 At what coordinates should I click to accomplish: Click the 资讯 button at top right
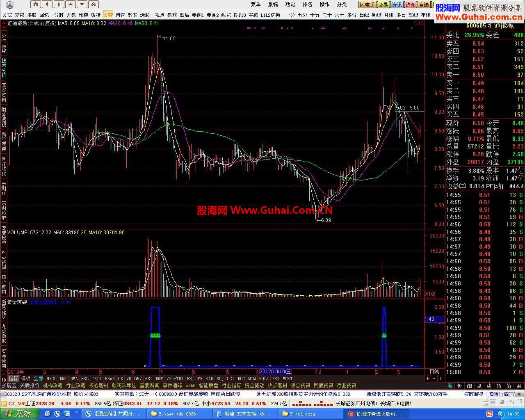397,5
